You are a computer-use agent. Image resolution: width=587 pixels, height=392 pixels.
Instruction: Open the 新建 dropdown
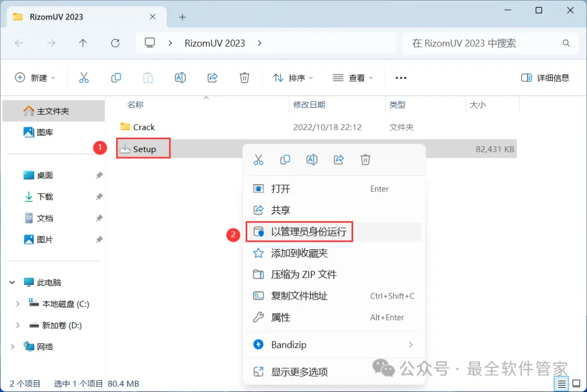(x=35, y=78)
